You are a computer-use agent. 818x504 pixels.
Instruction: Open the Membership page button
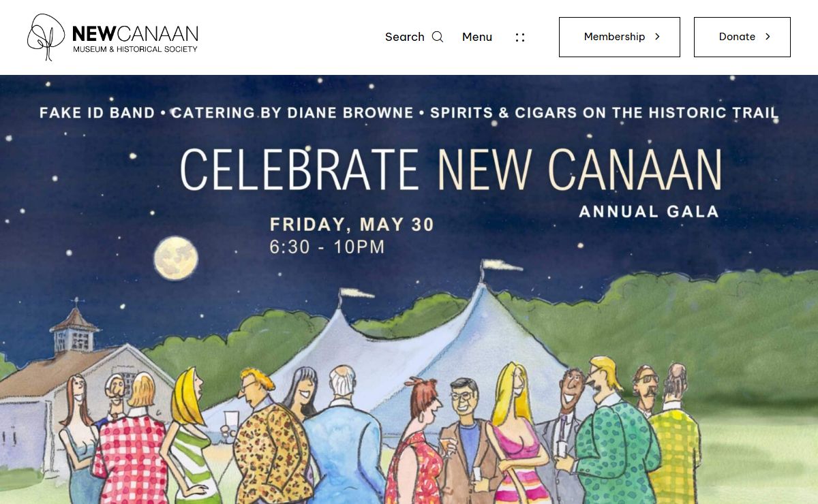click(619, 37)
